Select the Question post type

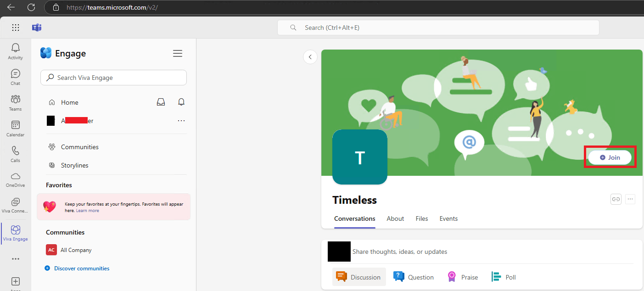point(414,277)
